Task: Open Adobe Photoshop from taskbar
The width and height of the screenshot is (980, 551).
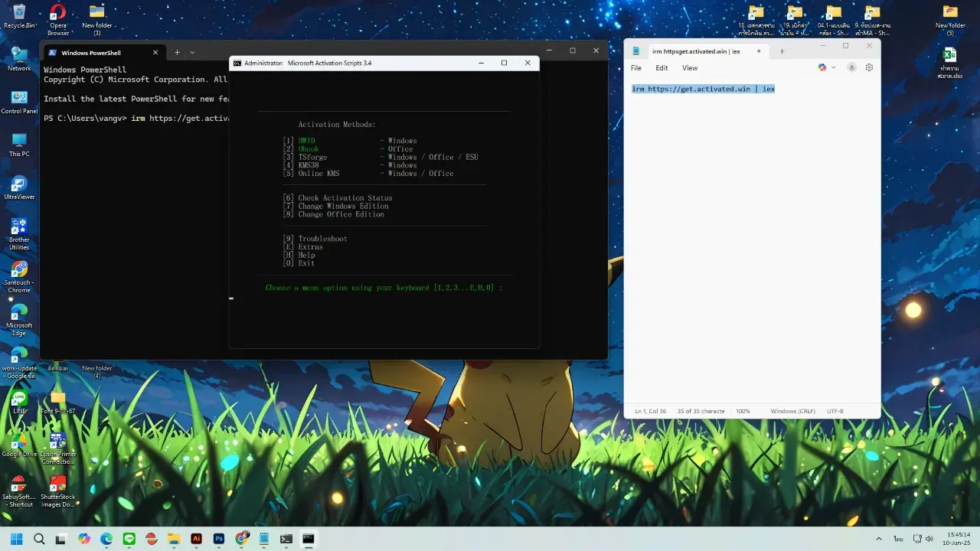Action: (x=219, y=539)
